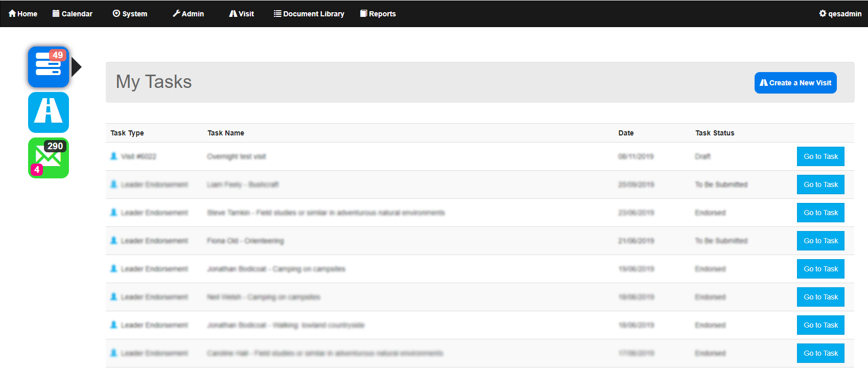
Task: Sort by the Task Status column header
Action: pos(715,133)
